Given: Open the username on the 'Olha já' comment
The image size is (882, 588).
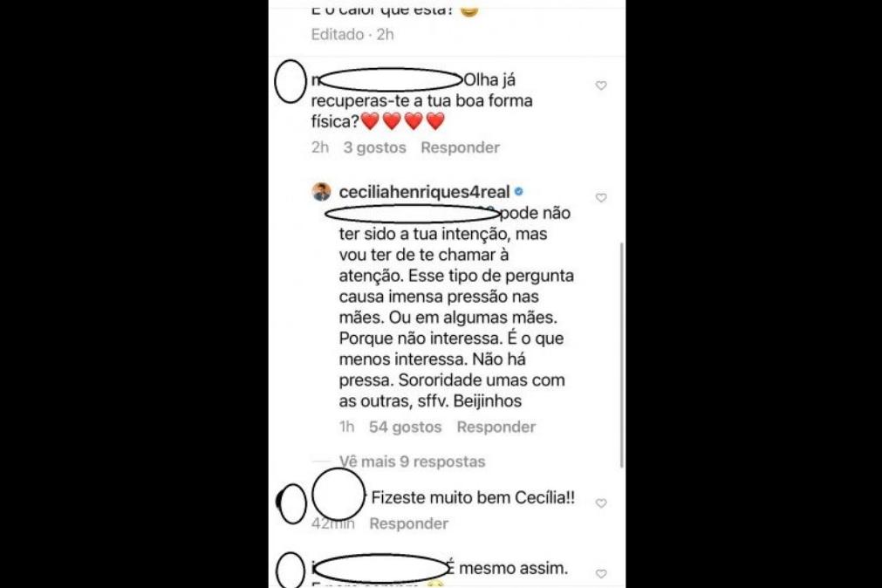Looking at the screenshot, I should coord(387,80).
